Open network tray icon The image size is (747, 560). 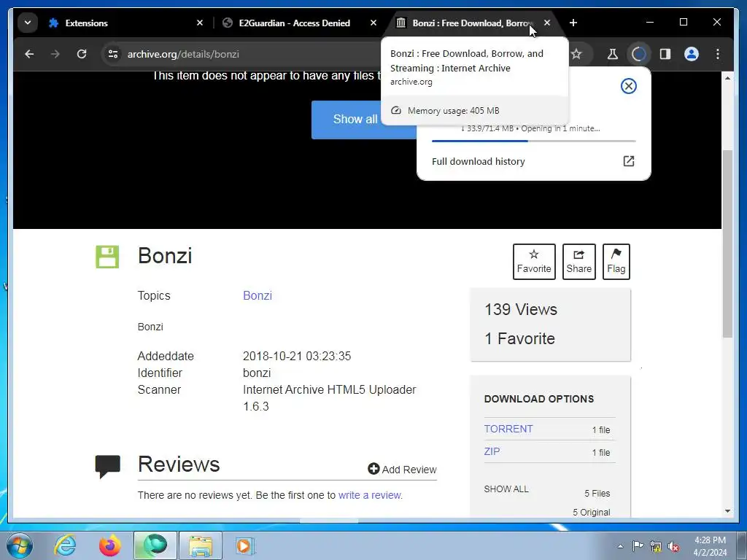pos(656,546)
